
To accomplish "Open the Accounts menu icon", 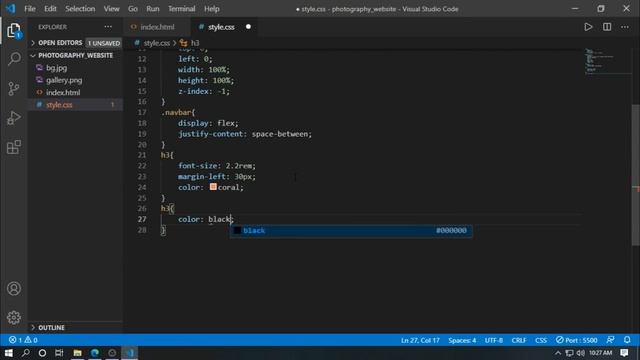I will [14, 289].
